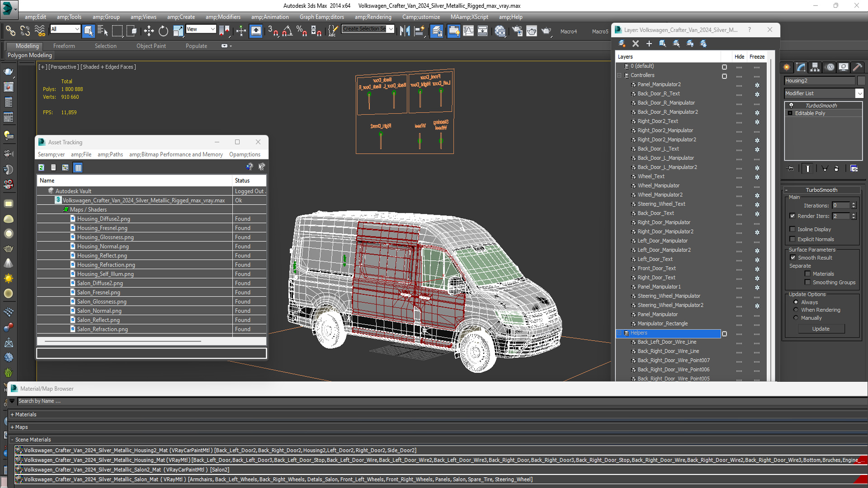Pick the Select and Rotate tool
This screenshot has height=488, width=868.
pos(163,31)
